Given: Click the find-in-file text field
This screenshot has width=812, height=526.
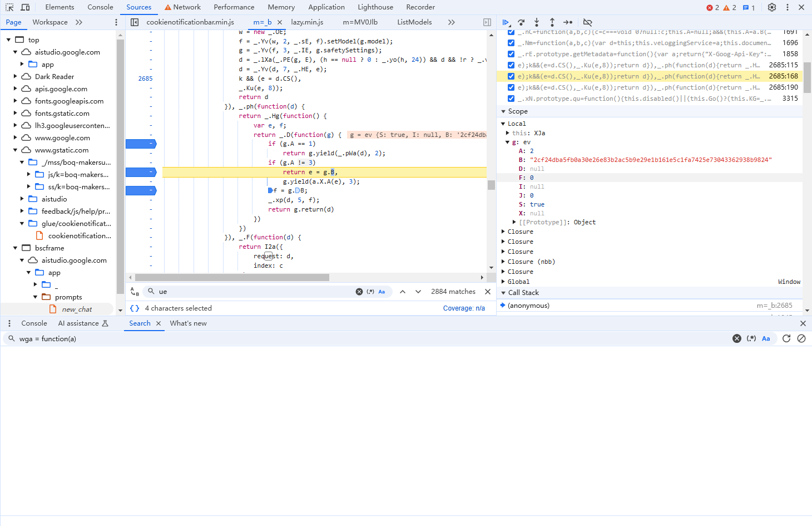Looking at the screenshot, I should click(256, 292).
